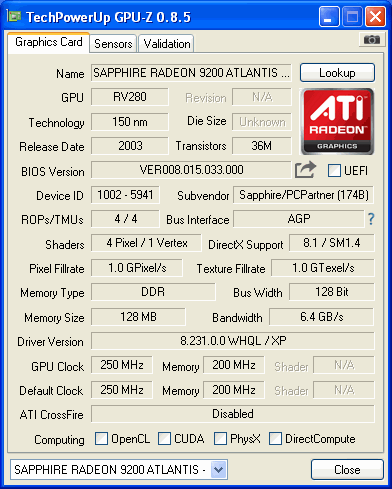Image resolution: width=392 pixels, height=489 pixels.
Task: Click the Default Clock row Memory 200 MHz field
Action: pyautogui.click(x=234, y=390)
